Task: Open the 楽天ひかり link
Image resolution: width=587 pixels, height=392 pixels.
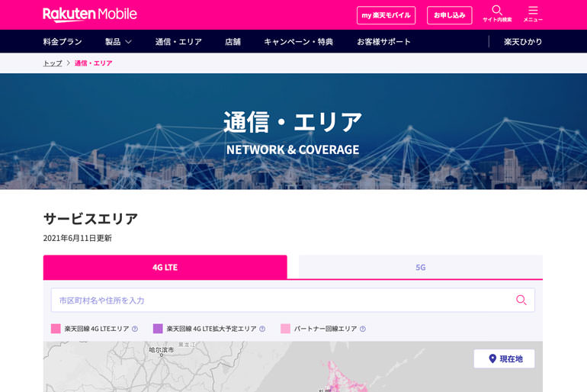Action: [523, 41]
